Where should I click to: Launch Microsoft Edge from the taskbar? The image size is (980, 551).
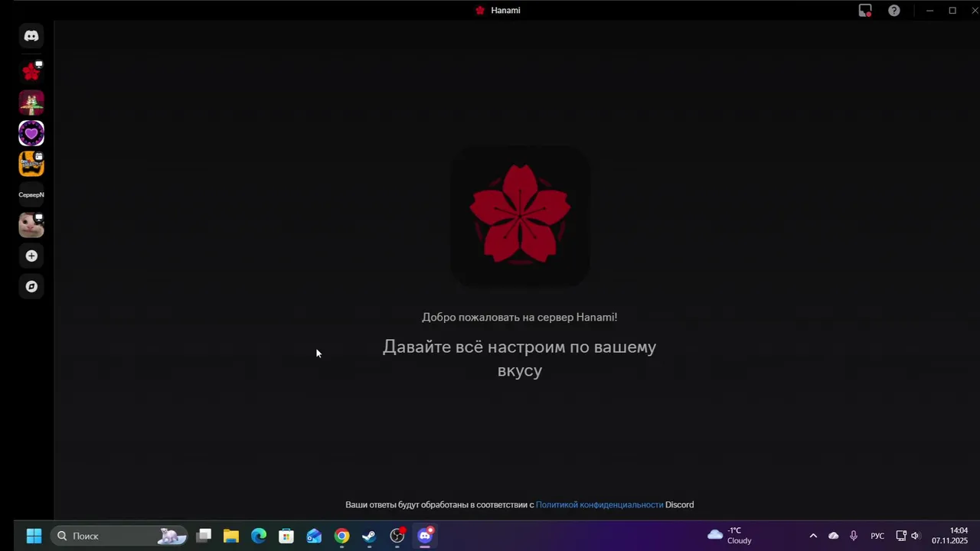click(259, 536)
